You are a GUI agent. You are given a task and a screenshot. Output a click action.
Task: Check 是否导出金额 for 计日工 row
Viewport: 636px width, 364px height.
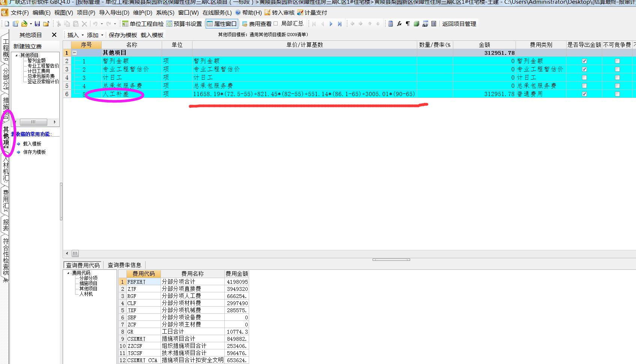coord(584,77)
